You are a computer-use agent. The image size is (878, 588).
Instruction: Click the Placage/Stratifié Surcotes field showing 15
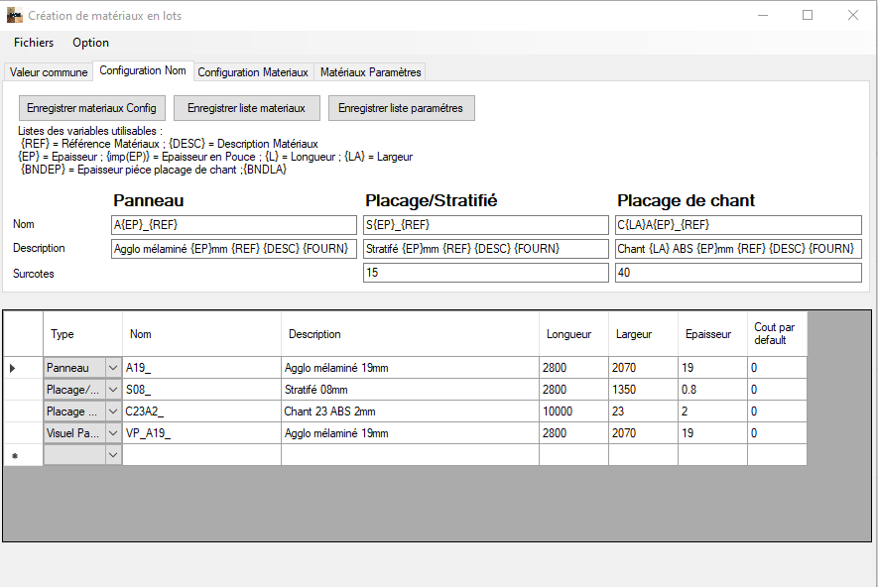(485, 273)
